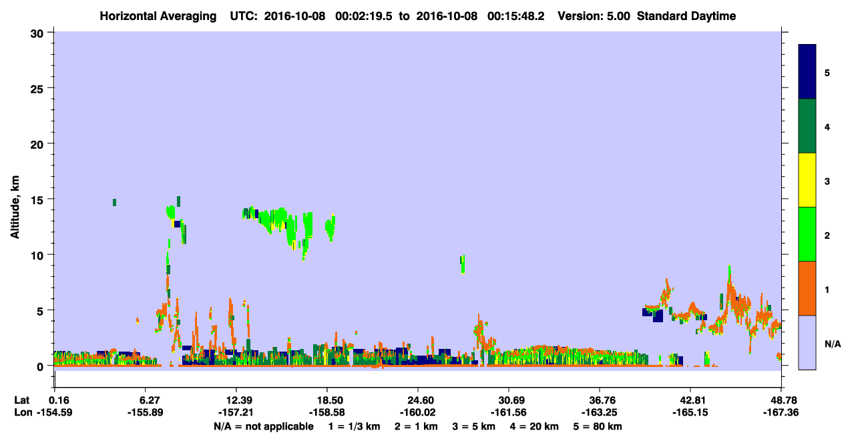This screenshot has height=445, width=868.
Task: Click longitude value -161.56
Action: pos(509,412)
